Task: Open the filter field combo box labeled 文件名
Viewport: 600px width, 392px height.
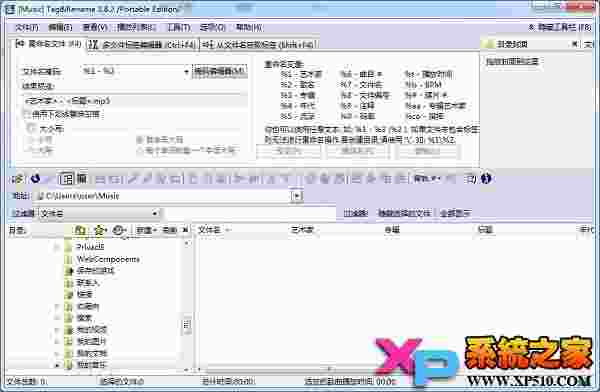Action: [99, 213]
